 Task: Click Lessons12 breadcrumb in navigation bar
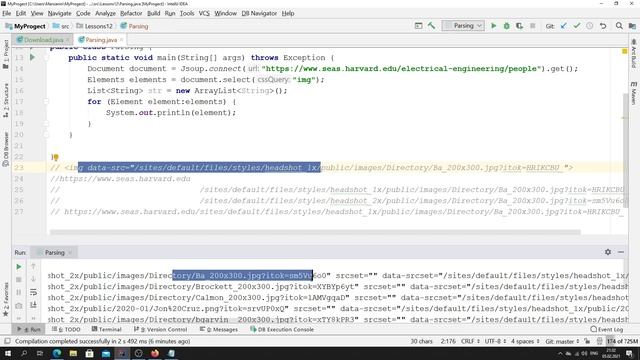tap(95, 26)
